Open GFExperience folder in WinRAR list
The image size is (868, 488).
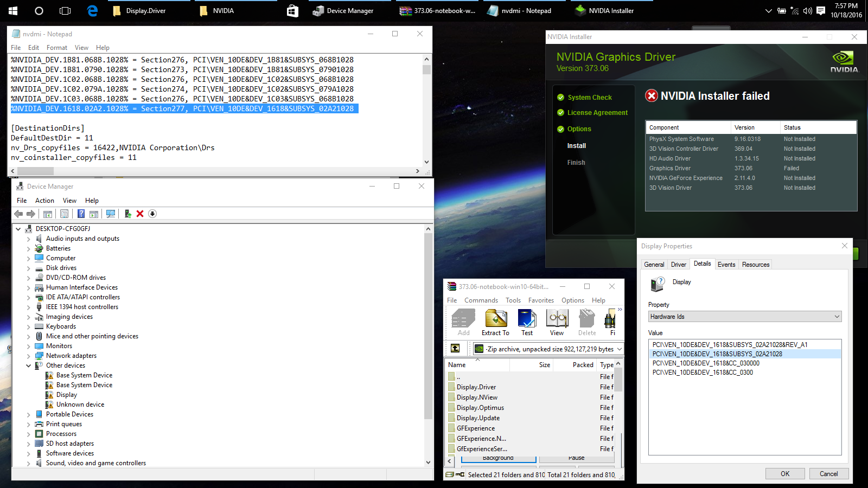point(476,428)
